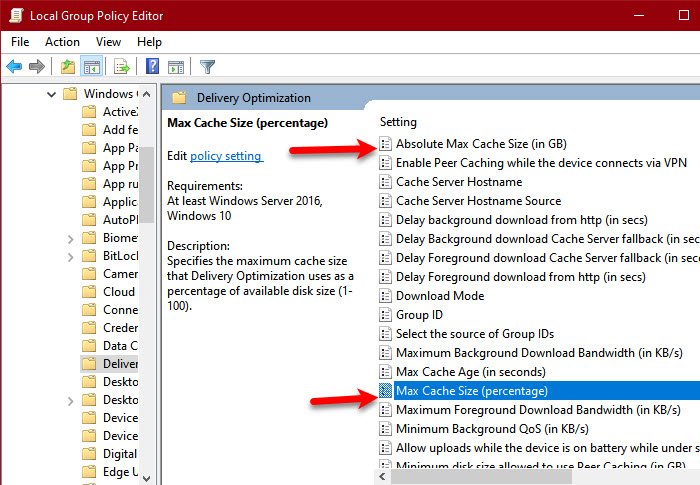Open Help using the blue question mark icon
This screenshot has height=485, width=700.
153,67
